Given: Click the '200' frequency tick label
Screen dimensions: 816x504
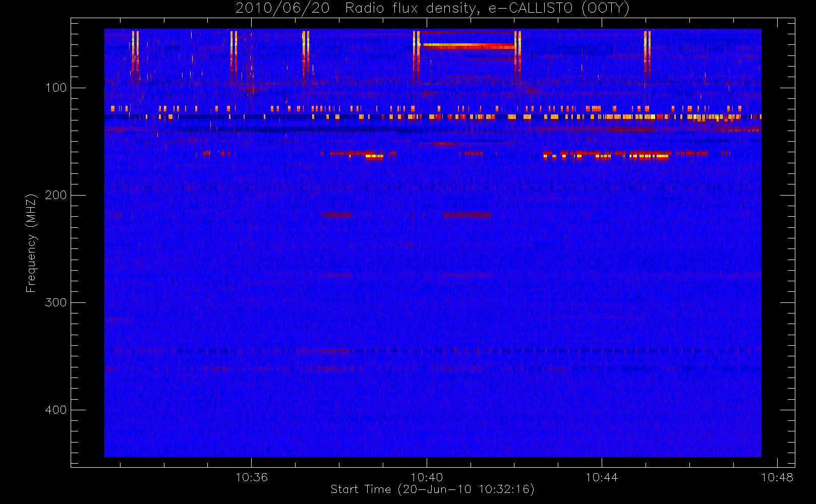Looking at the screenshot, I should click(x=56, y=195).
